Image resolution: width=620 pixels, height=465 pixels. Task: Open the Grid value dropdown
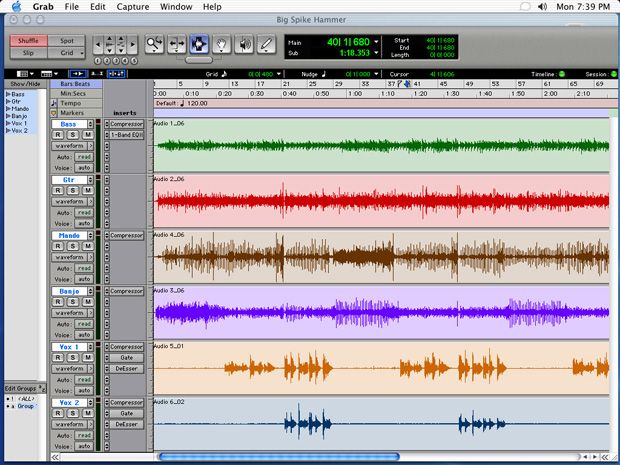[x=279, y=74]
